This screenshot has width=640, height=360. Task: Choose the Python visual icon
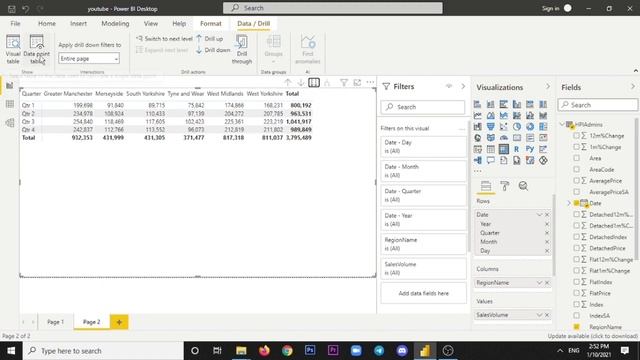click(x=530, y=149)
